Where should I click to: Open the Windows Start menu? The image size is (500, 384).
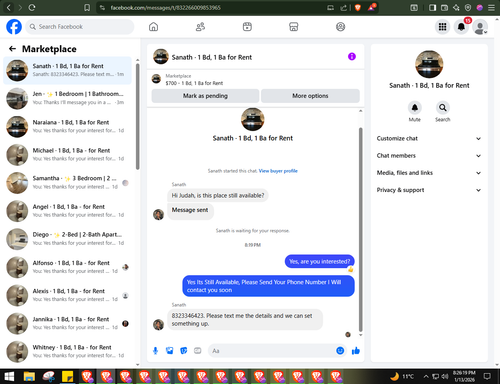pyautogui.click(x=9, y=376)
